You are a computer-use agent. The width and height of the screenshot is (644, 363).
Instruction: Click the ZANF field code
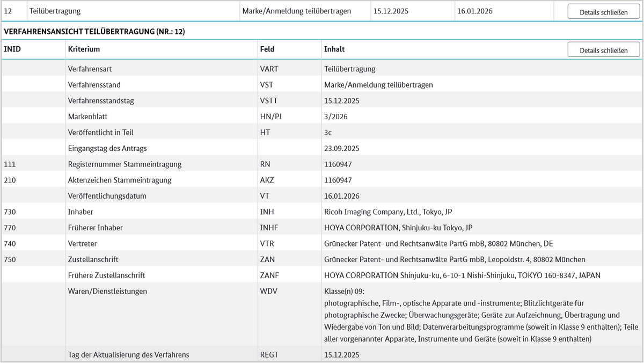(269, 275)
